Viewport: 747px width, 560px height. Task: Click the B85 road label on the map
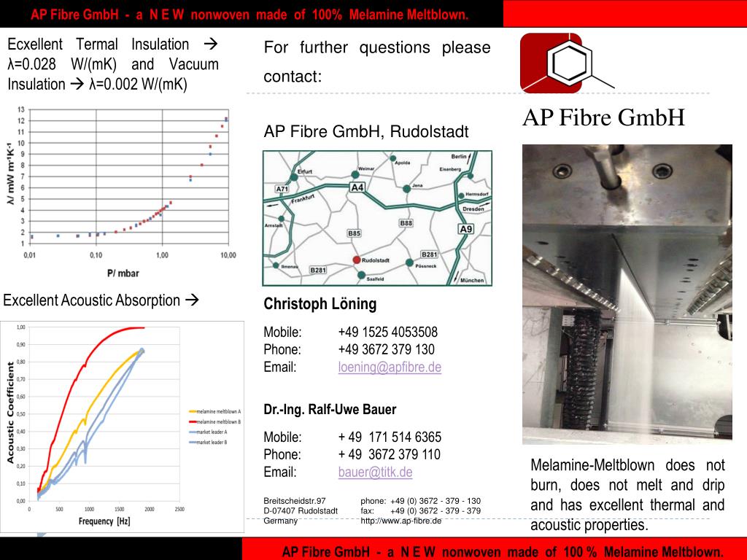coord(354,233)
